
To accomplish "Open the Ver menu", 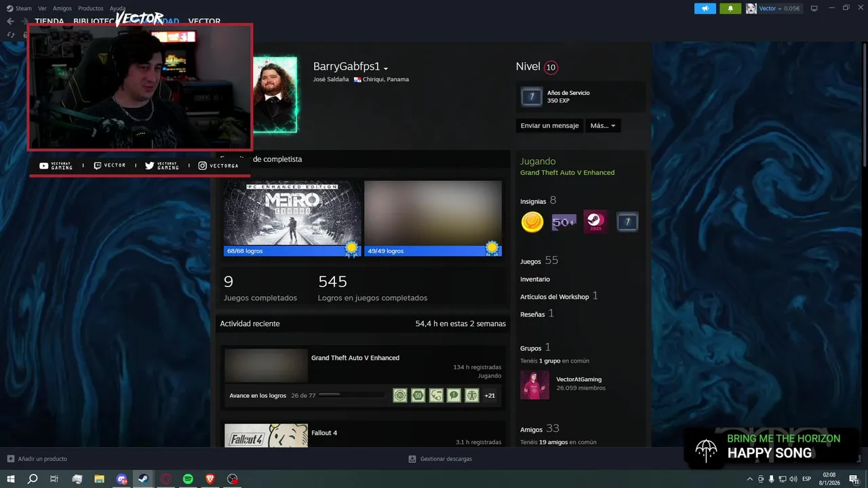I will point(42,8).
